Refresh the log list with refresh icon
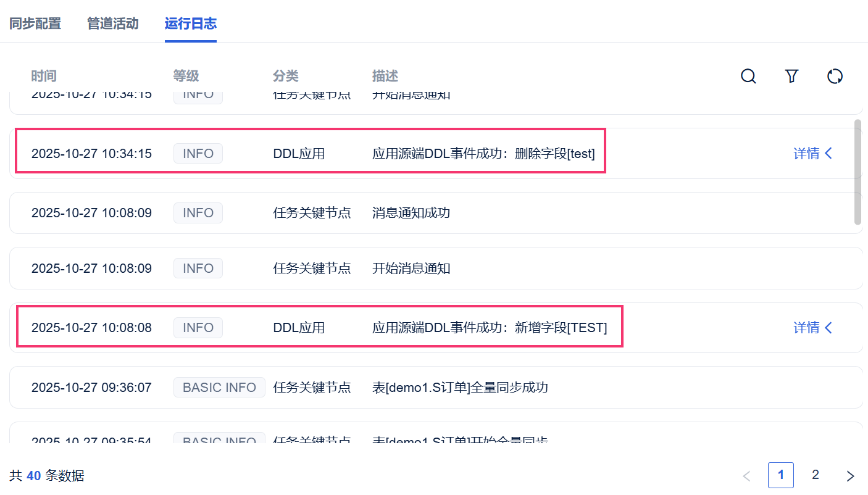868x495 pixels. [x=835, y=76]
